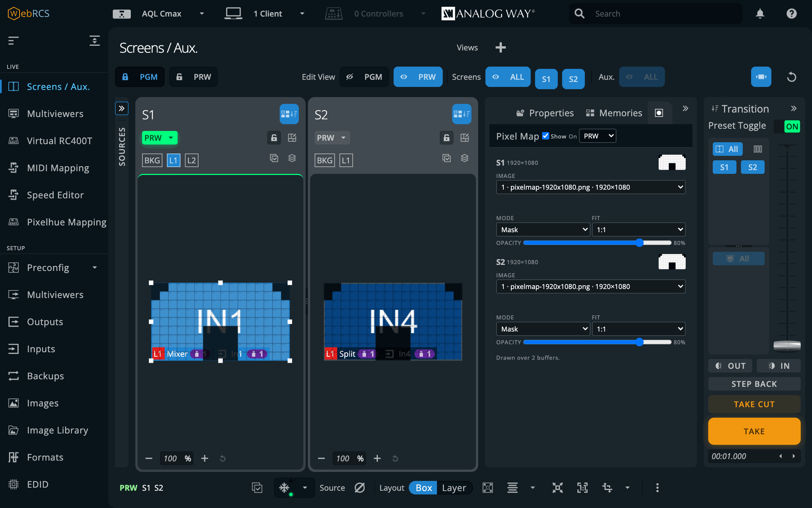This screenshot has width=812, height=508.
Task: Open S1 pixelmap image dropdown
Action: point(591,187)
